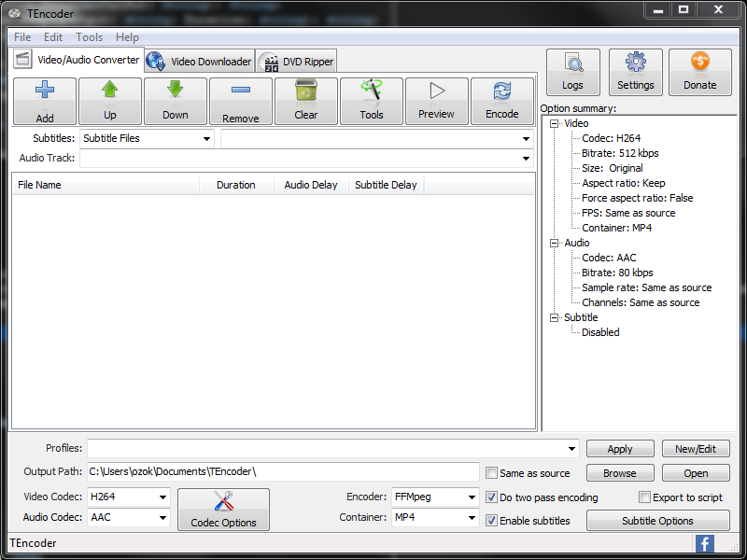Open Logs with the magnifier icon
747x560 pixels.
[572, 63]
